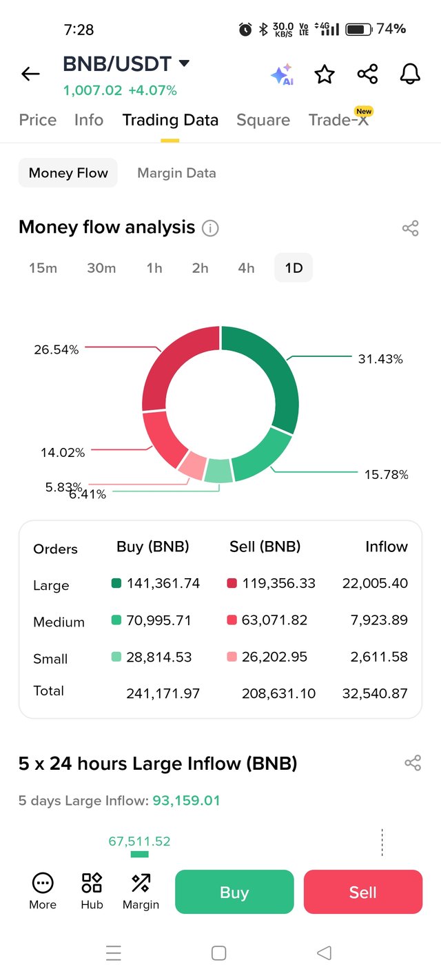Screen dimensions: 441x980
Task: Tap Large inflow value 22,005.40
Action: point(375,584)
